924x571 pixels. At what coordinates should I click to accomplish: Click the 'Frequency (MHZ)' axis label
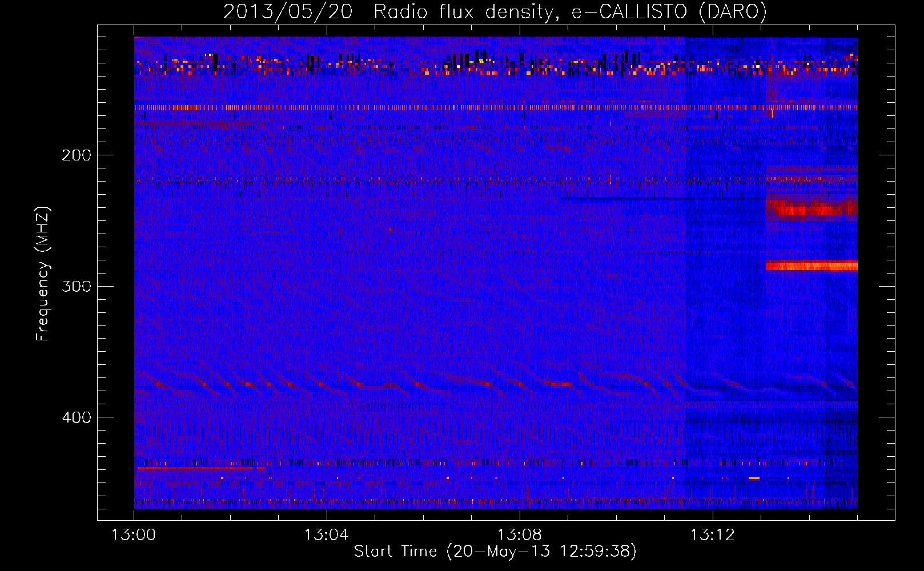43,274
